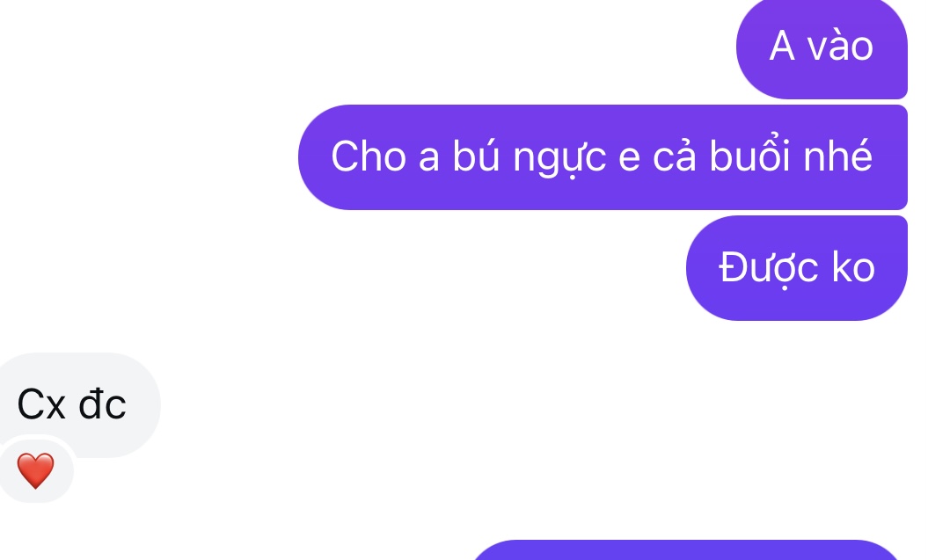Click the "Được ko" purple message bubble
This screenshot has width=928, height=560.
pyautogui.click(x=797, y=268)
